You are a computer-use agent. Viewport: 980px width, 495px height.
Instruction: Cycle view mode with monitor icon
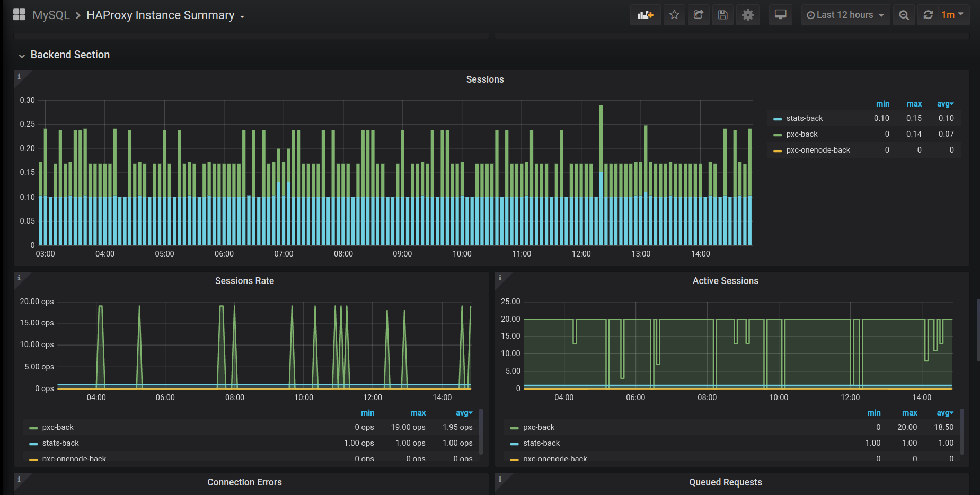click(x=780, y=15)
